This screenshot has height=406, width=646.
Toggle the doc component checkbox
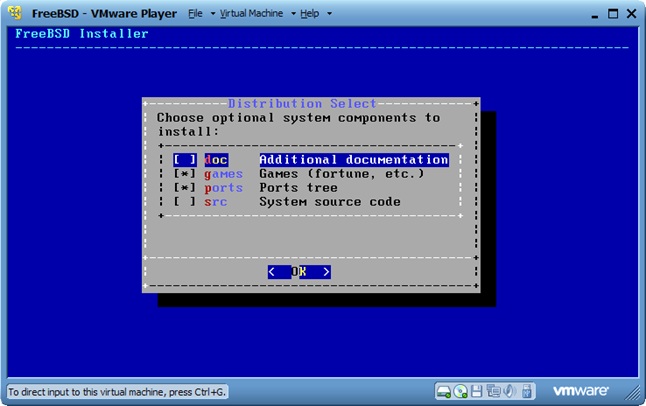pos(184,160)
